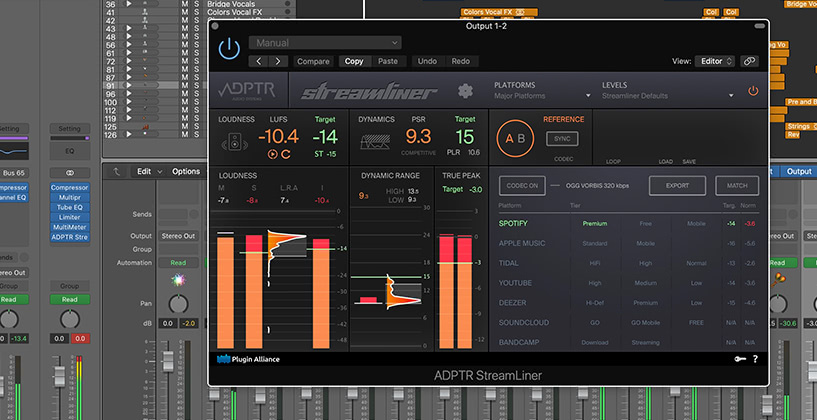Select Tidal HiFi tier
817x420 pixels.
[x=595, y=263]
